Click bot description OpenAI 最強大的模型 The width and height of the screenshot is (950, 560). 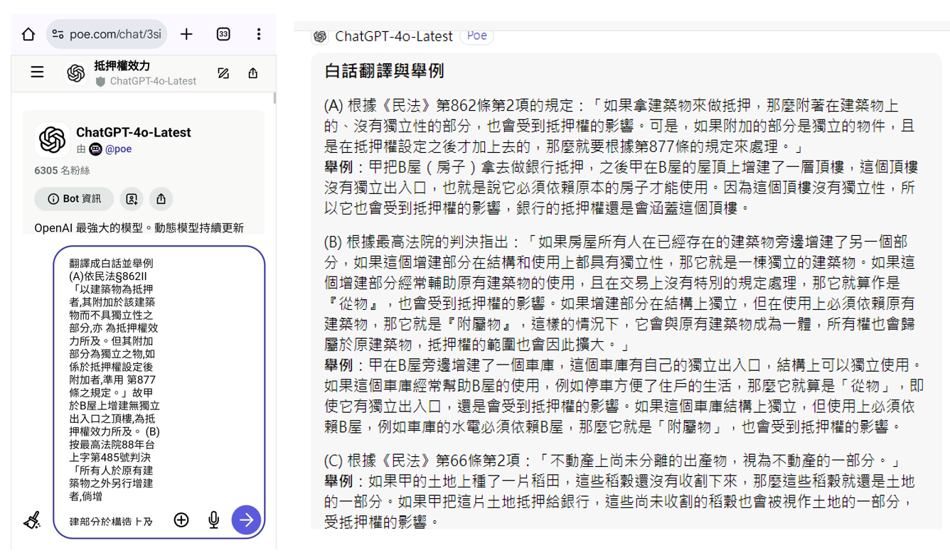[x=139, y=227]
